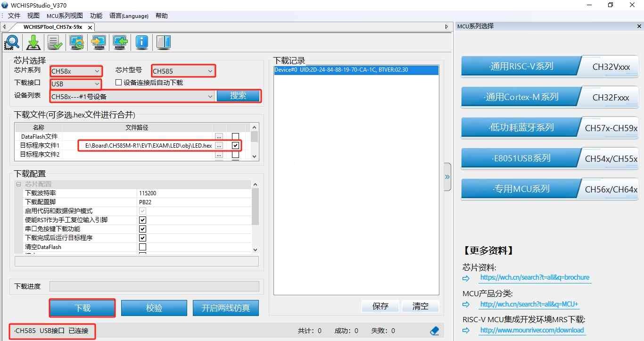
Task: Toggle the DataFlash file checkbox
Action: click(x=235, y=136)
